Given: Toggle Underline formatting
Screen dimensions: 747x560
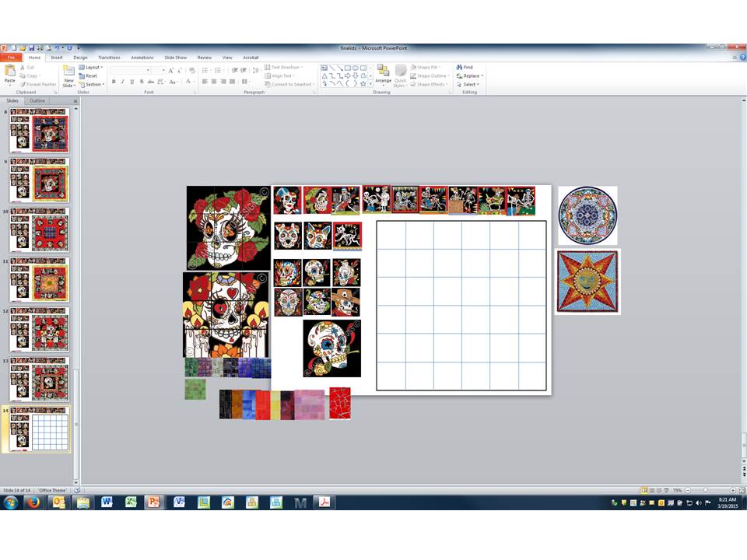Looking at the screenshot, I should (x=132, y=82).
